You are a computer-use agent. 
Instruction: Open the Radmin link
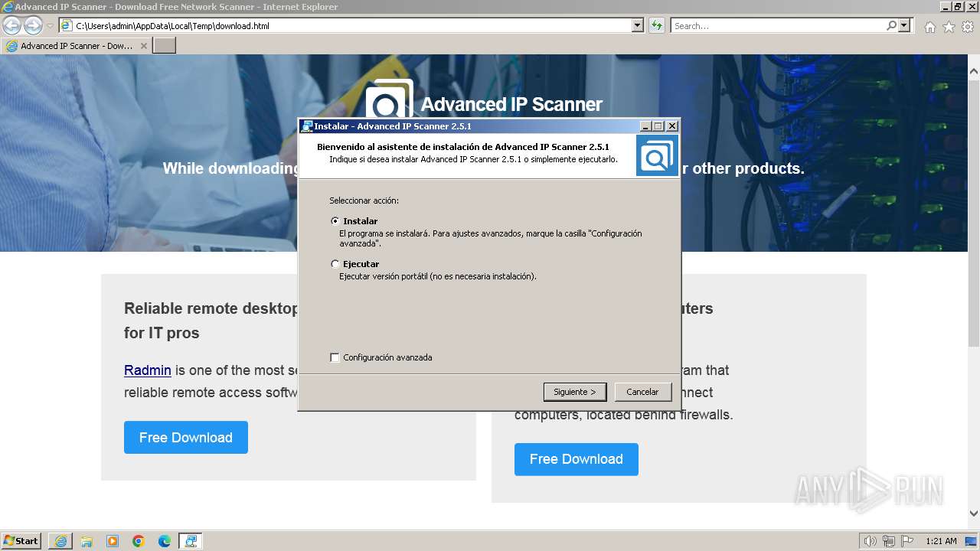click(148, 370)
